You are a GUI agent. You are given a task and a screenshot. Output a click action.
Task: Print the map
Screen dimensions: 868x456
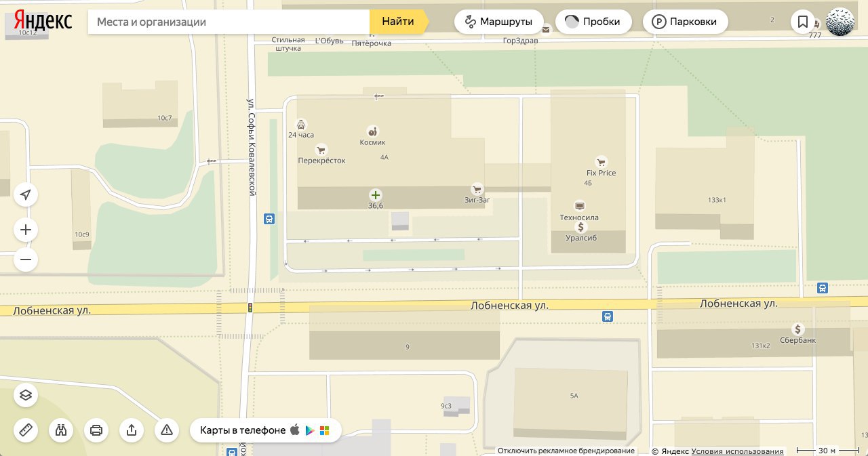coord(96,430)
